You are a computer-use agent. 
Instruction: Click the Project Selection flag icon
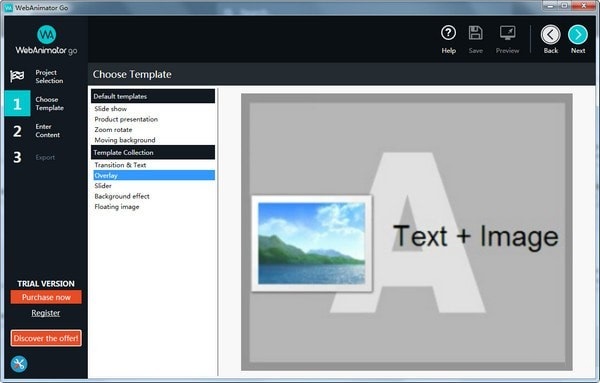click(17, 76)
